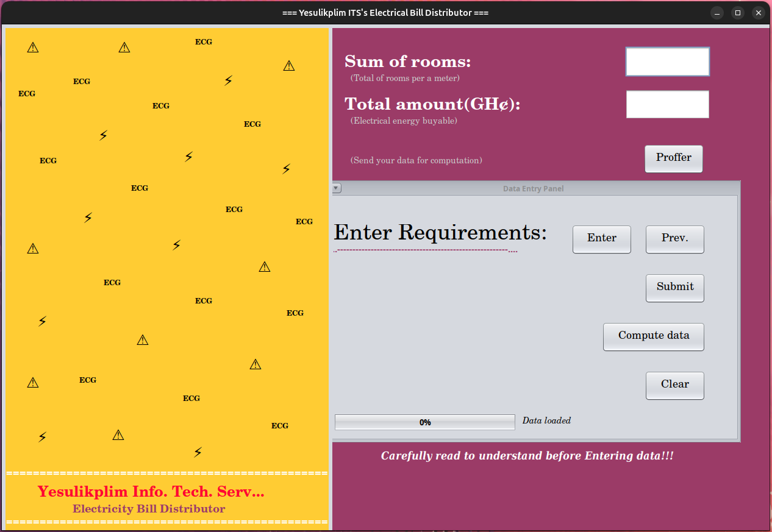Reset entries with the Clear button
The image size is (772, 532).
coord(674,385)
